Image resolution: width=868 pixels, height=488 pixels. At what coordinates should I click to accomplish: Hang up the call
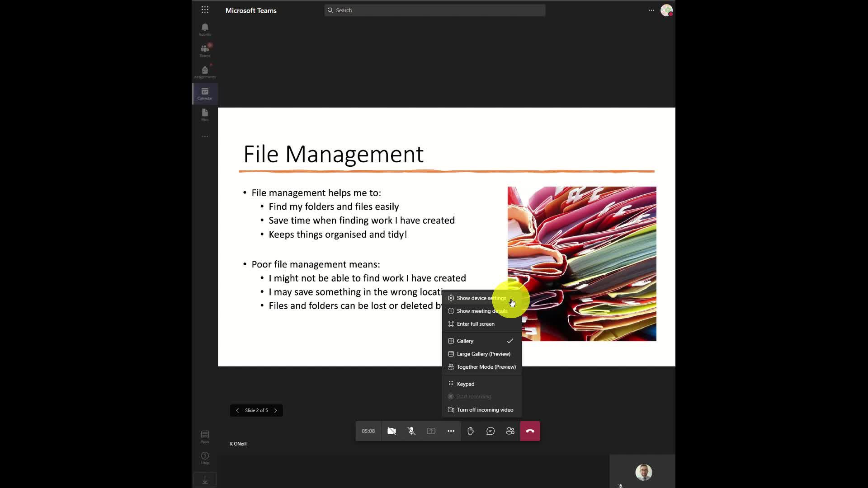pos(530,431)
